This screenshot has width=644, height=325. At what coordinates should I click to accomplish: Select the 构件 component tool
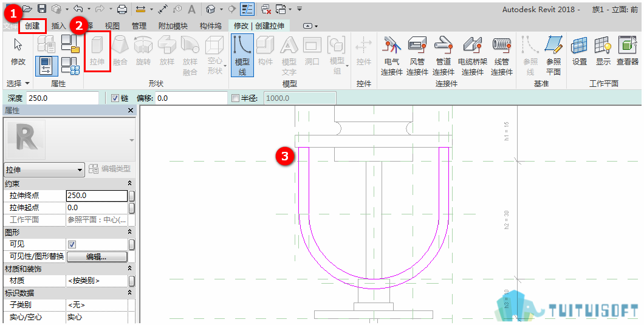pos(265,52)
